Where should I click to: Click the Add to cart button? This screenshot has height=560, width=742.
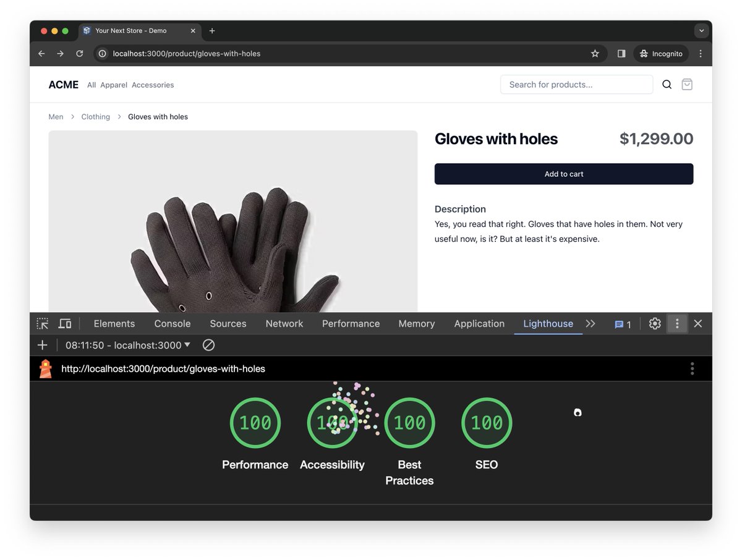(x=563, y=174)
